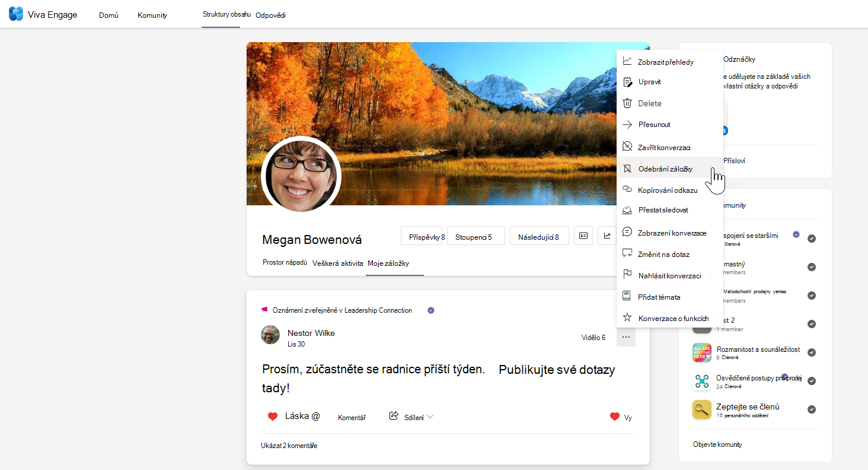
Task: Click Nestor Wilke's avatar photo
Action: click(x=270, y=335)
